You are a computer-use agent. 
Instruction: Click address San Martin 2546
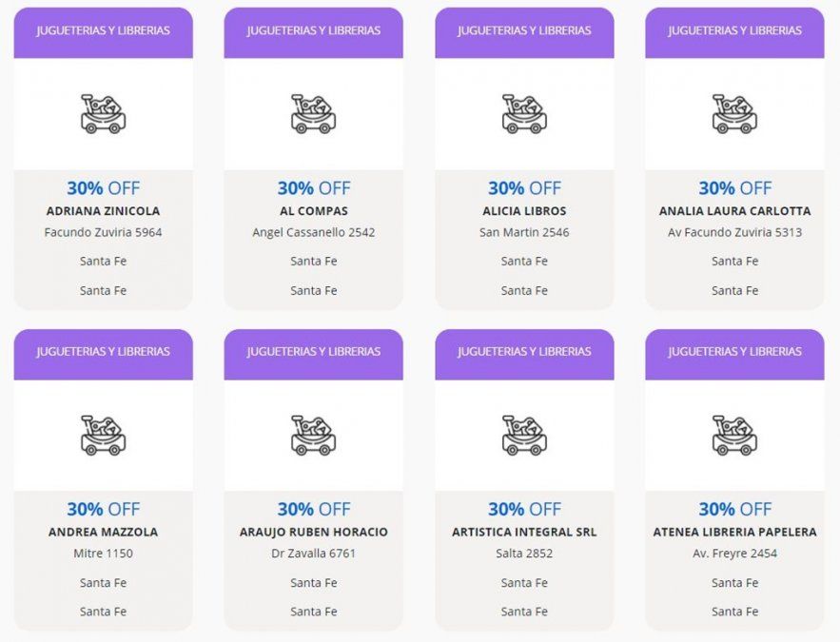pos(524,232)
